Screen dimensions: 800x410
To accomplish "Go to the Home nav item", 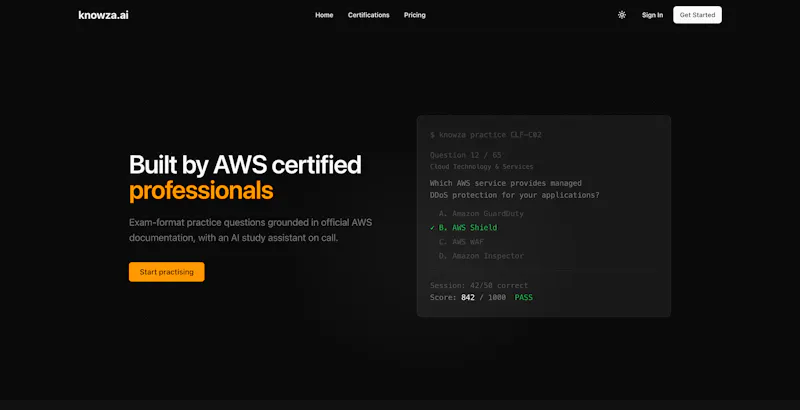I will pyautogui.click(x=324, y=15).
